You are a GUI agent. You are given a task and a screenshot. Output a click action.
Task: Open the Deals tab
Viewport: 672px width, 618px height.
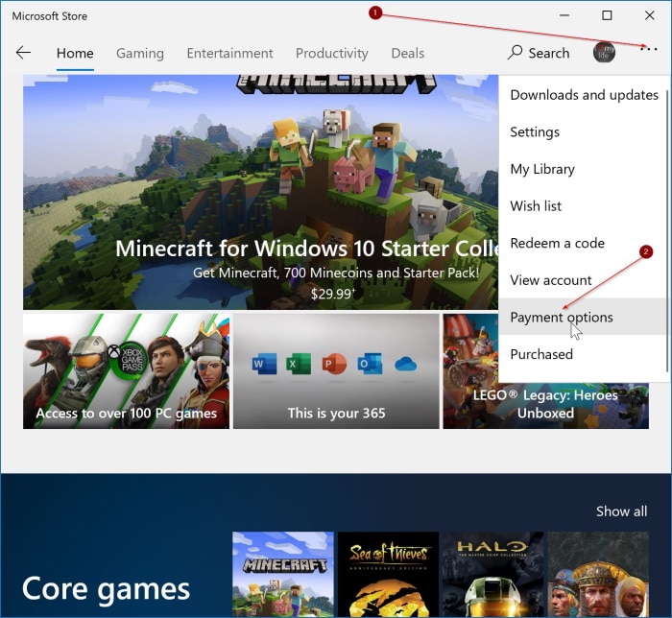(x=408, y=53)
